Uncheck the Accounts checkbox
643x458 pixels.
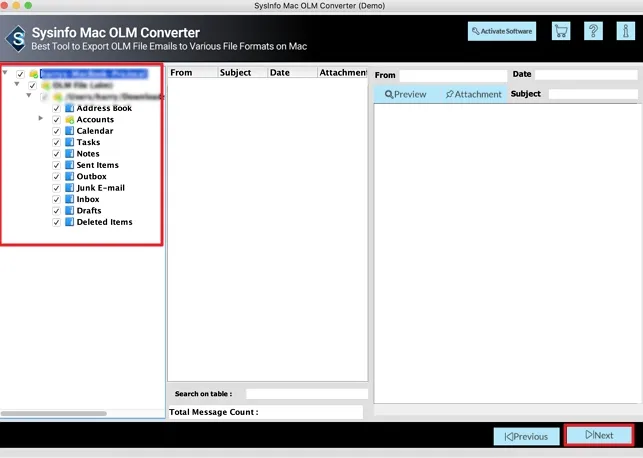57,120
